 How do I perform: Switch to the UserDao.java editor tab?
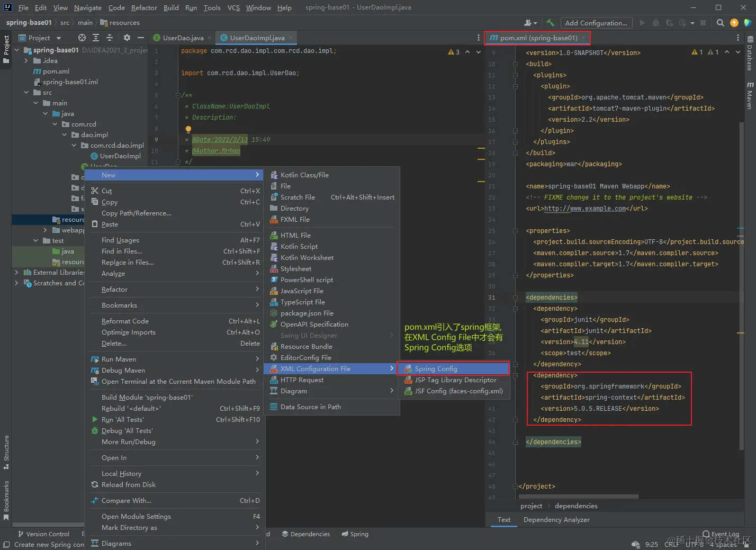[183, 38]
